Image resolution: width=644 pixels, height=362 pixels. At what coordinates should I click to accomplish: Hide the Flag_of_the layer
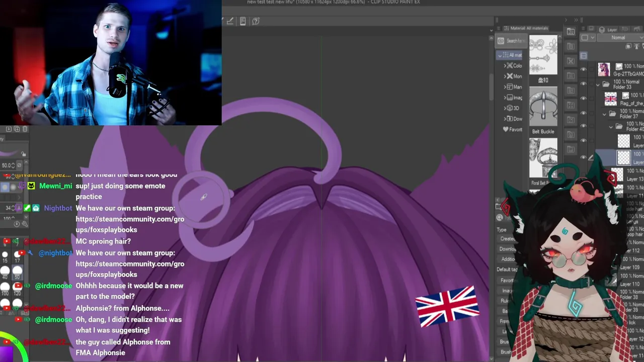coord(584,99)
